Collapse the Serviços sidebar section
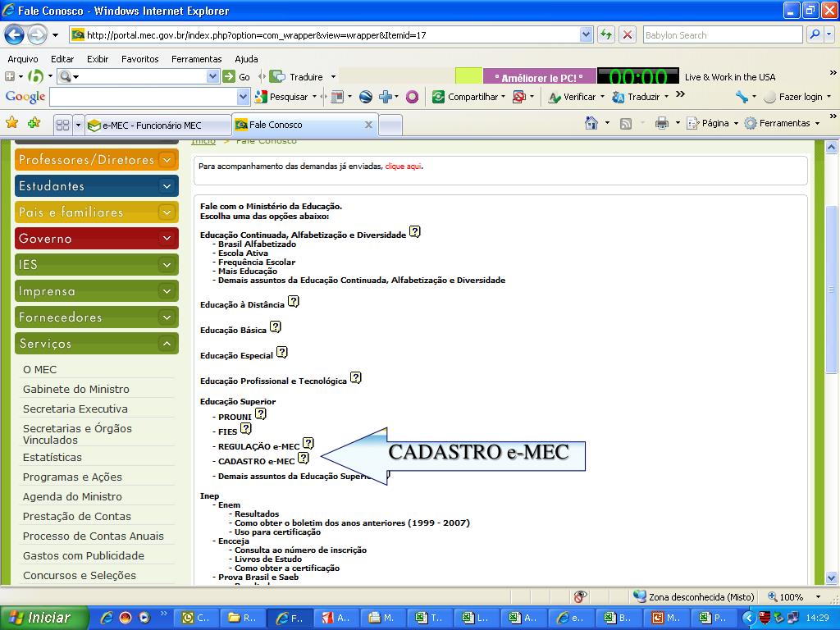This screenshot has height=630, width=840. 97,344
